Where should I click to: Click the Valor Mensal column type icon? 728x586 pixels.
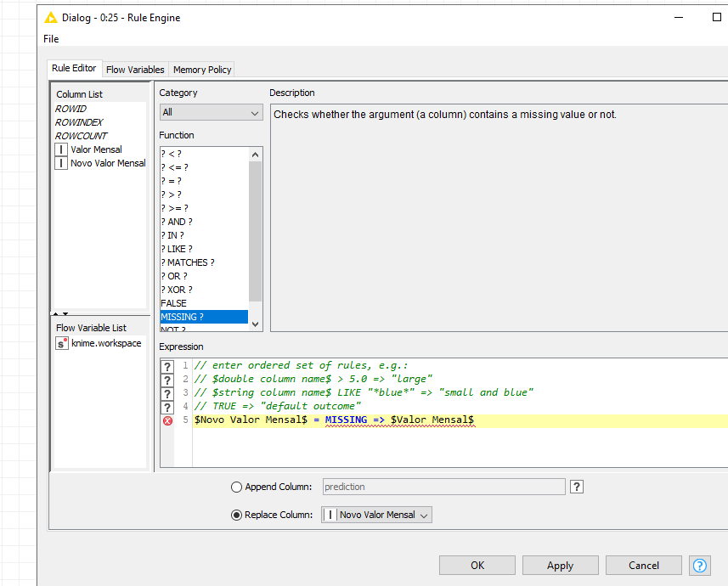62,149
